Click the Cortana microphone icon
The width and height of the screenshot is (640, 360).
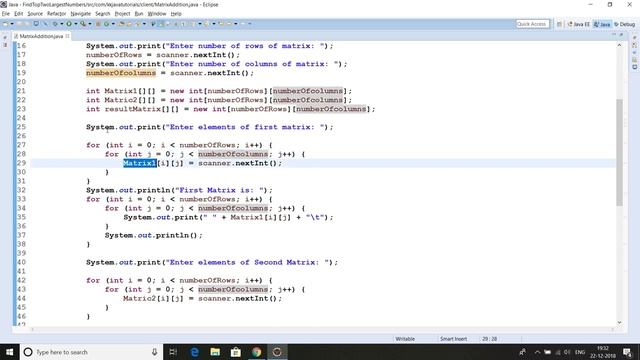[x=154, y=352]
